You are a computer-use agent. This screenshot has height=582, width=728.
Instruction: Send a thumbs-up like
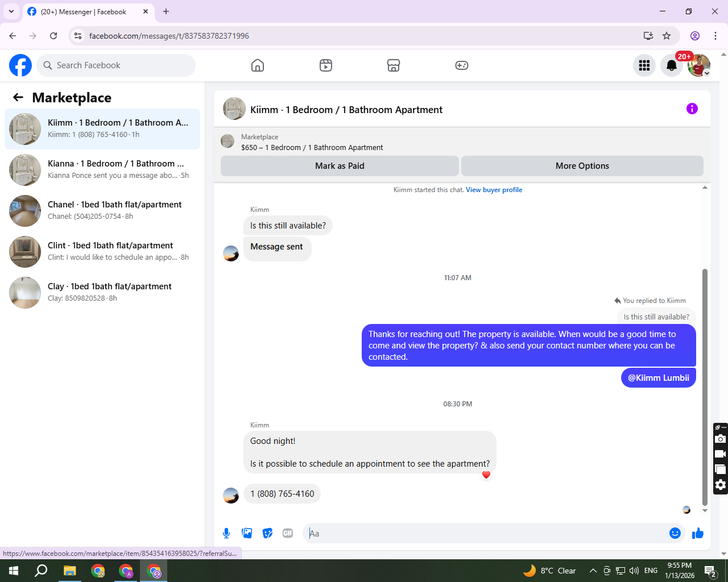pyautogui.click(x=698, y=533)
